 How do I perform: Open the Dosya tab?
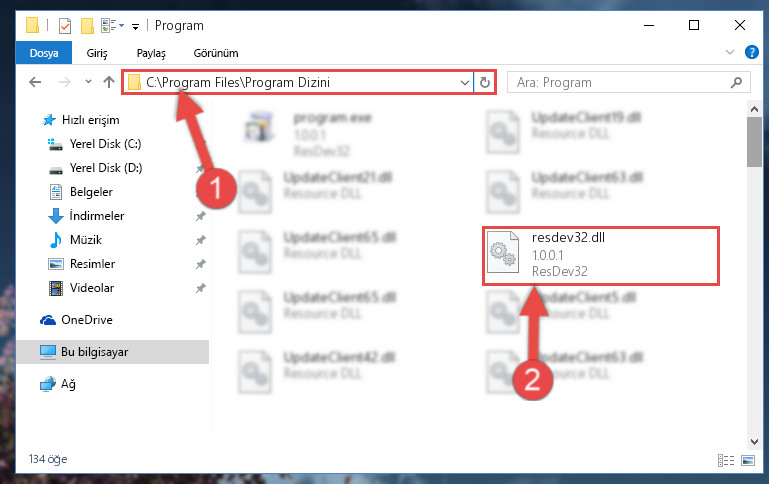pyautogui.click(x=44, y=53)
